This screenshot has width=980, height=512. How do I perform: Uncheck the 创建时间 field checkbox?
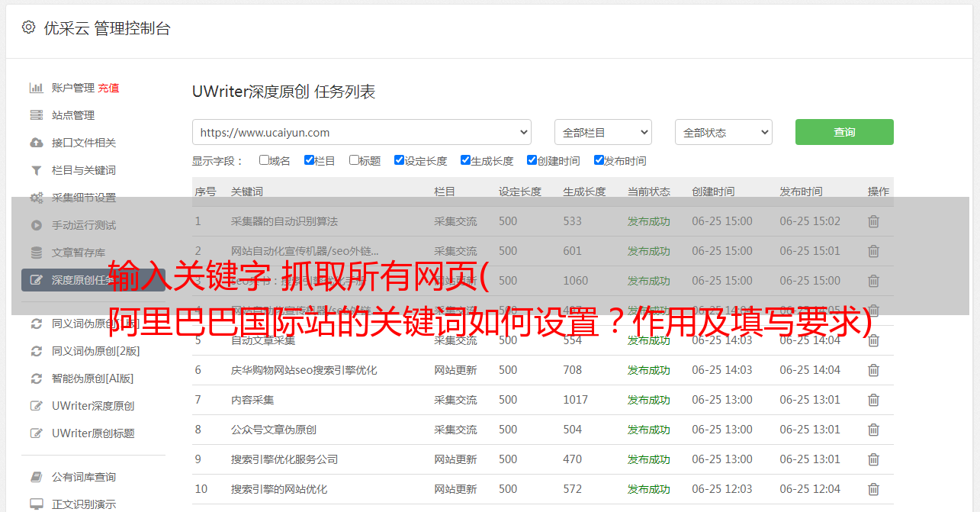coord(532,160)
